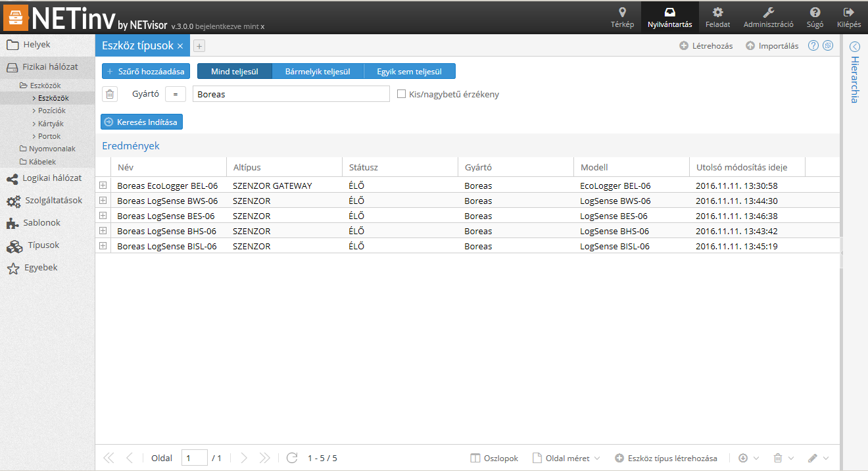Close the Eszköz típusok tab
Viewport: 868px width, 471px height.
(180, 46)
